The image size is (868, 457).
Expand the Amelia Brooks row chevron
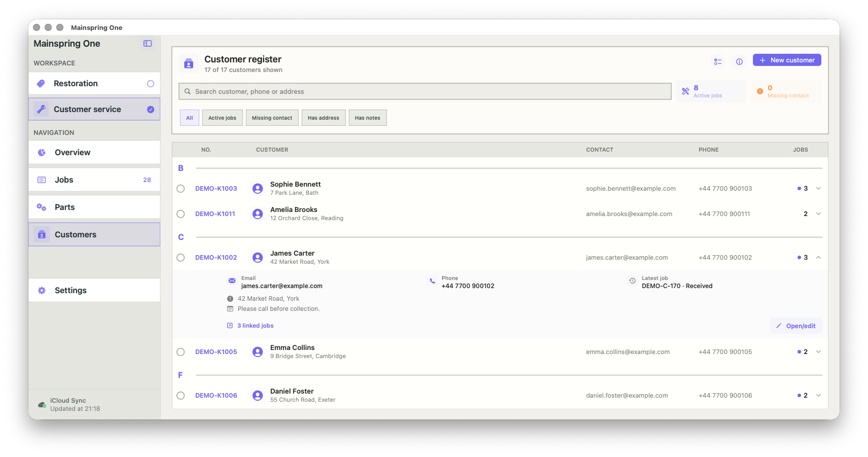click(818, 214)
